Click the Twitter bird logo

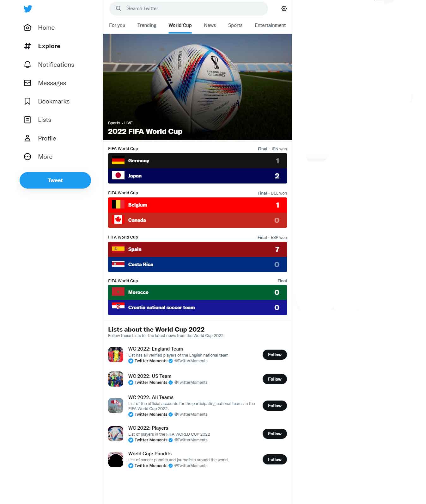click(x=28, y=9)
